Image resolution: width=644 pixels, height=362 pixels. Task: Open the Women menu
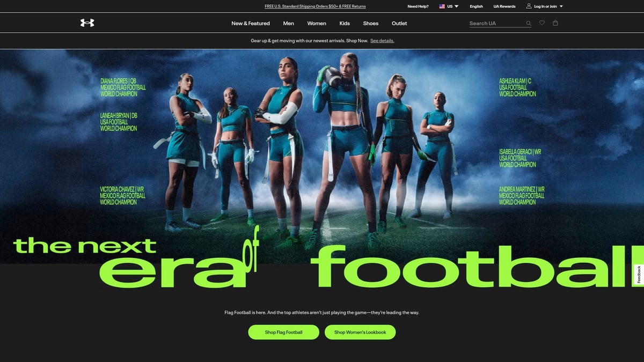pyautogui.click(x=317, y=23)
